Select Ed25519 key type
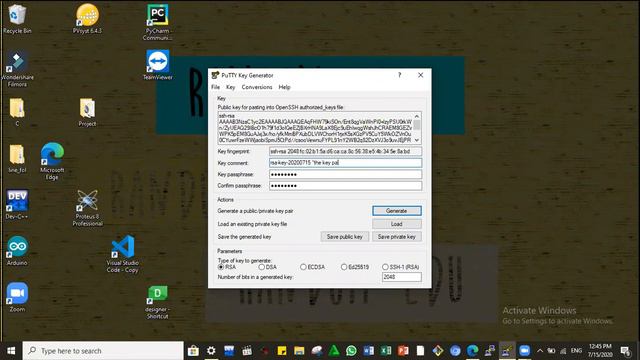640x360 pixels. [x=344, y=267]
